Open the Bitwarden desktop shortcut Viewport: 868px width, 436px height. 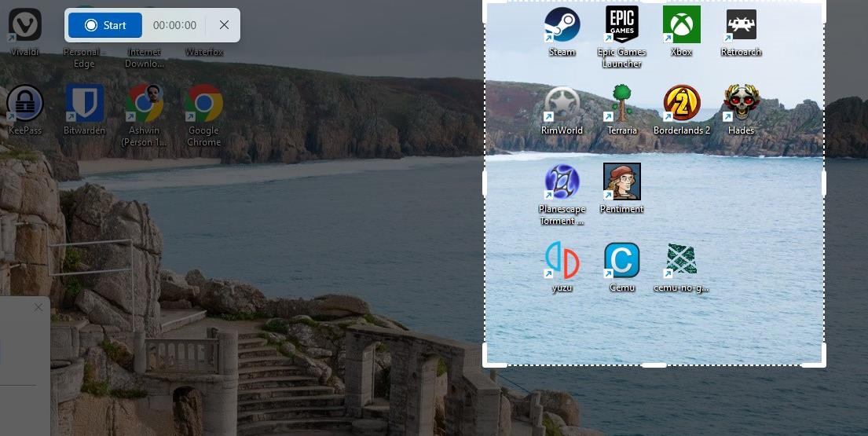84,103
